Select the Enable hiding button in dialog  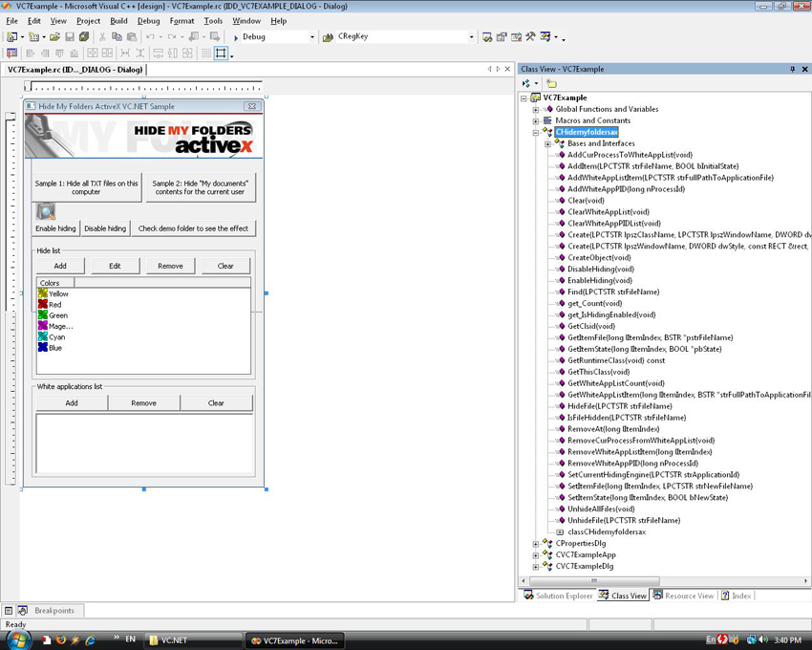(56, 228)
